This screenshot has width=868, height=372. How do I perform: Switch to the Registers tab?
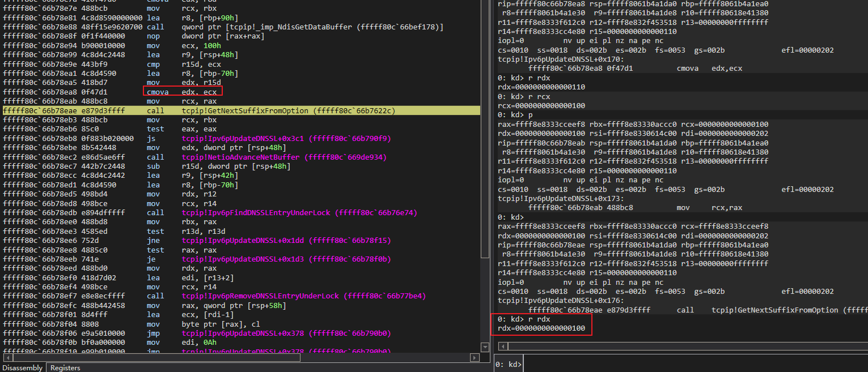click(64, 367)
